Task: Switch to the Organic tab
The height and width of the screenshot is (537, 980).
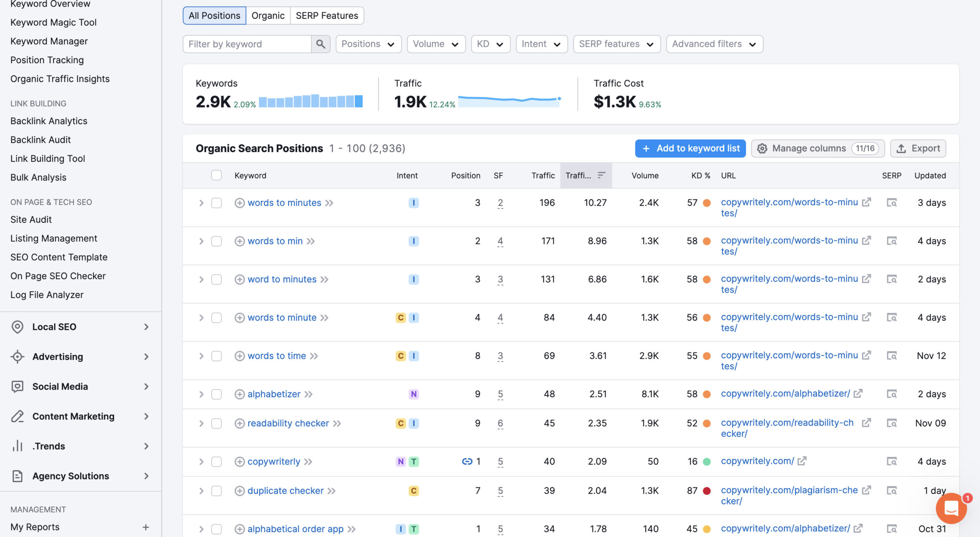Action: [268, 16]
